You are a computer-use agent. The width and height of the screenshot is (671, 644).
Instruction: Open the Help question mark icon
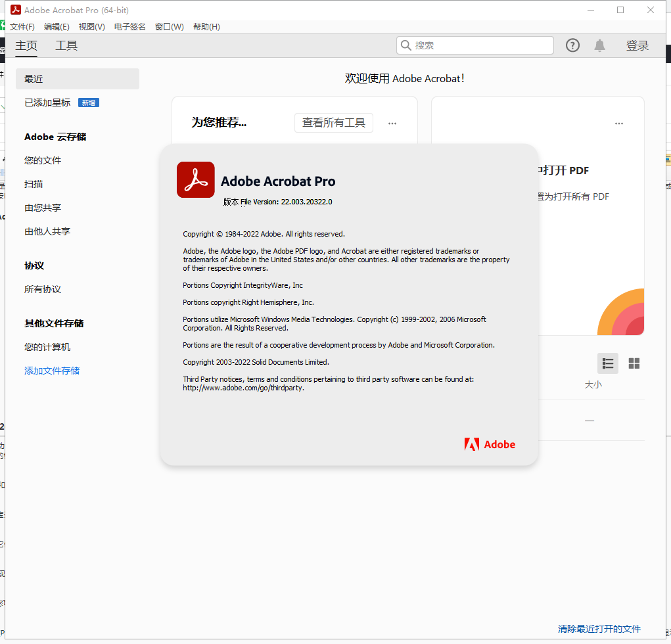click(572, 45)
